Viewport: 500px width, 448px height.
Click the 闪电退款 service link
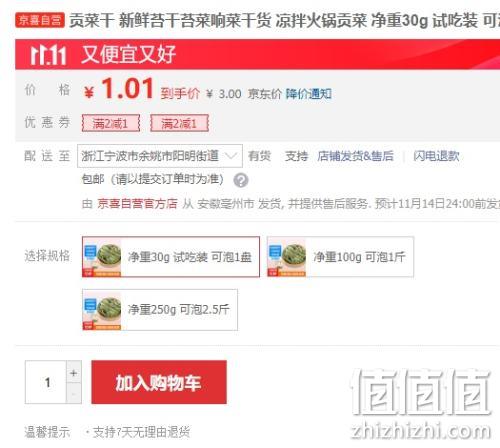click(436, 156)
